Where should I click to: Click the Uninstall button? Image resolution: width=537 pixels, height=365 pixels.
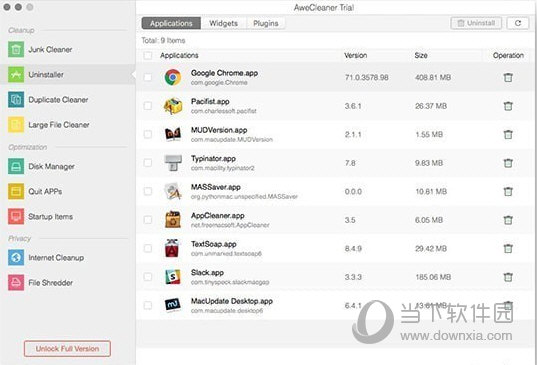click(476, 23)
